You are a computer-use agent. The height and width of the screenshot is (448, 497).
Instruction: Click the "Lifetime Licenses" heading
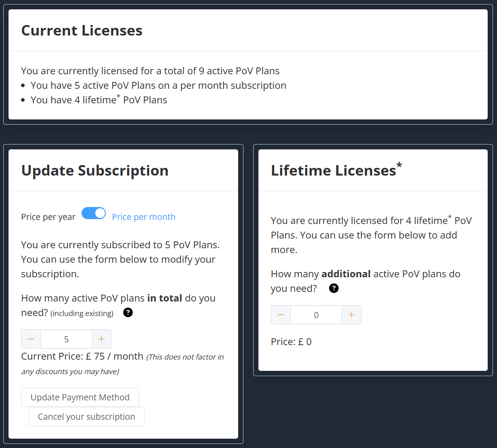333,170
